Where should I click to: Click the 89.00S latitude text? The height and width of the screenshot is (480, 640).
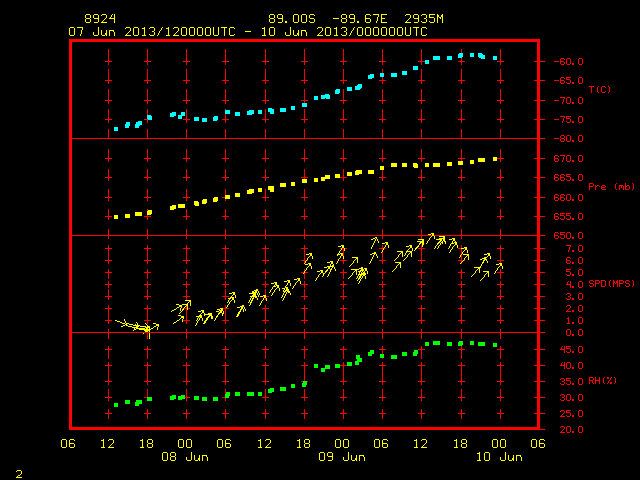click(x=292, y=19)
